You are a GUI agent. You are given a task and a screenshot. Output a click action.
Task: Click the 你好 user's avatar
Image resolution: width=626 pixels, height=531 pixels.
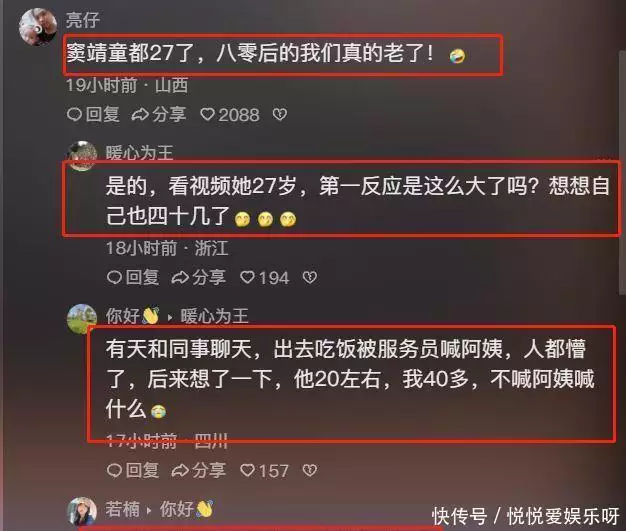(82, 319)
